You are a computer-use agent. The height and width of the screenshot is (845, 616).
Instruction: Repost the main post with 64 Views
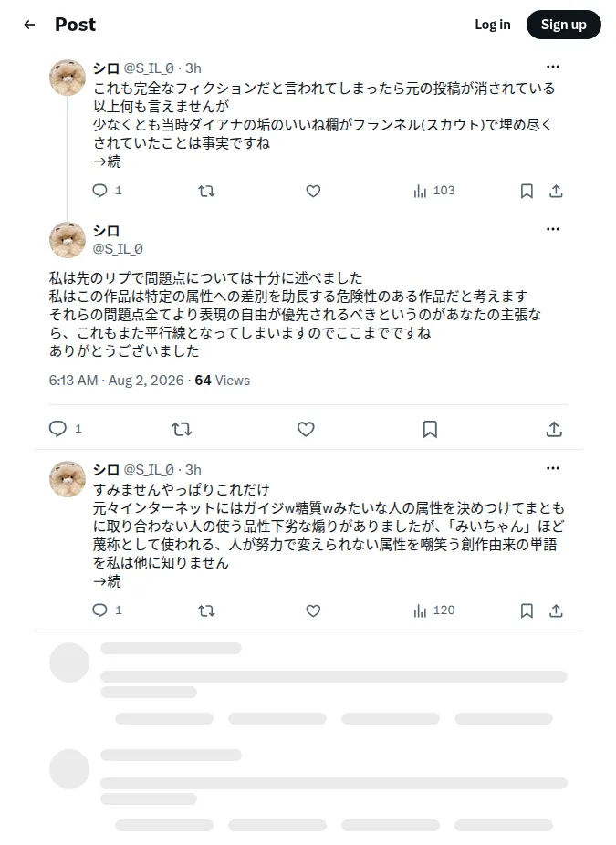[182, 429]
